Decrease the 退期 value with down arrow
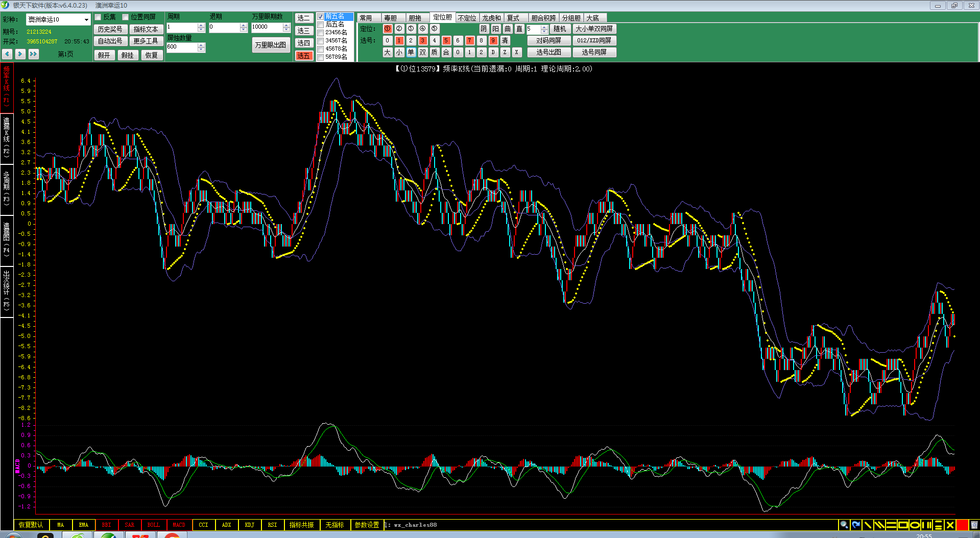This screenshot has width=980, height=538. coord(244,30)
